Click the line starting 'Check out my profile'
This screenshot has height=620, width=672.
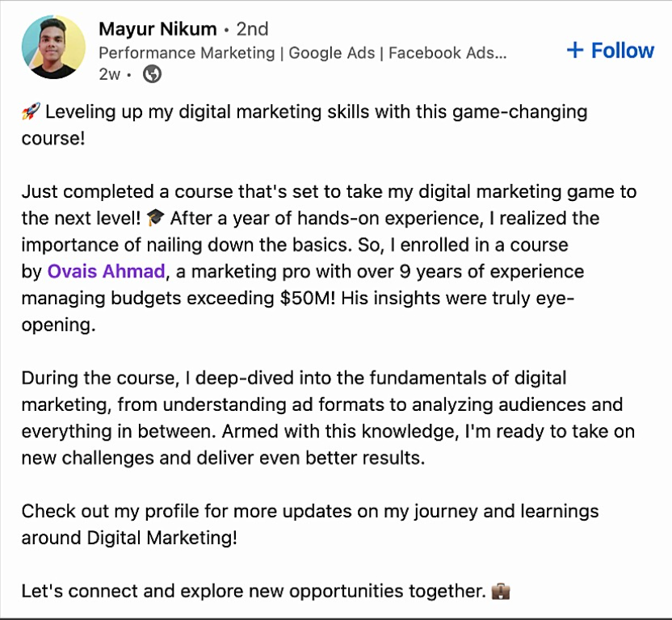pyautogui.click(x=310, y=510)
